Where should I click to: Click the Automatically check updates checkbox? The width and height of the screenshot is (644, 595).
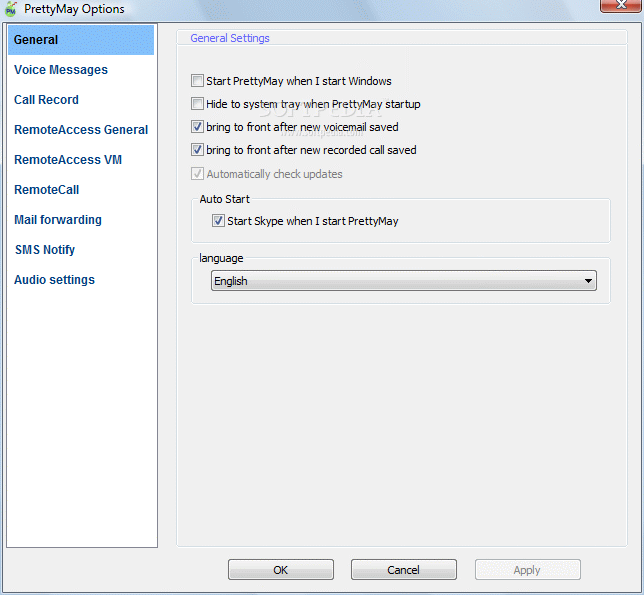pyautogui.click(x=197, y=173)
